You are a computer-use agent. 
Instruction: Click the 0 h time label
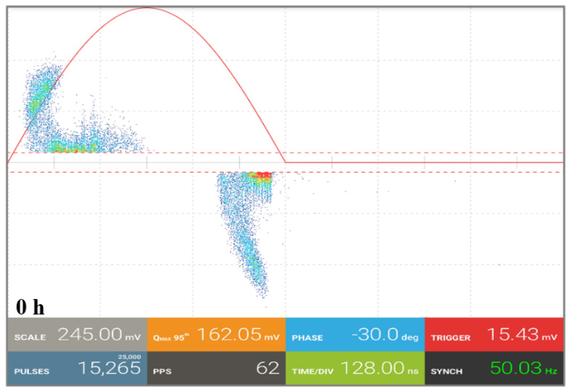(30, 307)
